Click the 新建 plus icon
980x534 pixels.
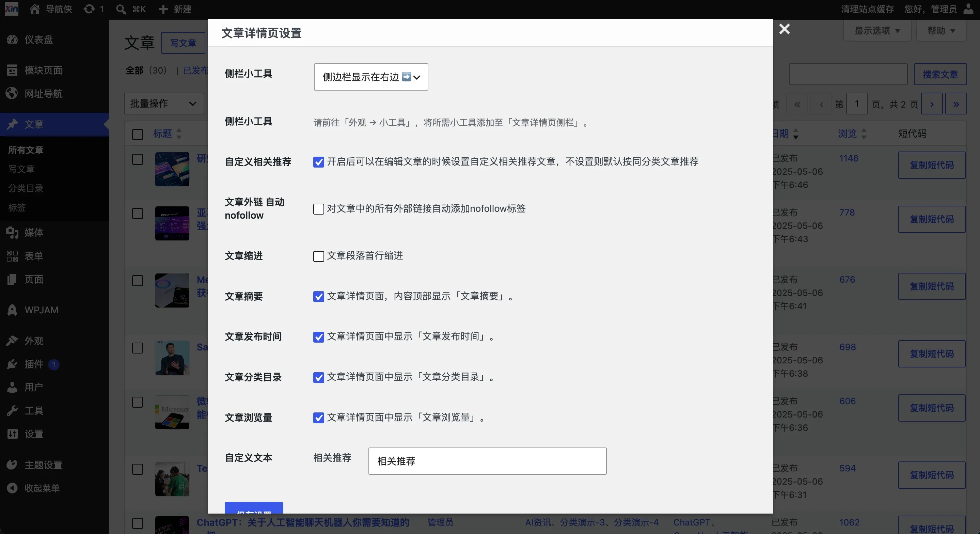click(x=163, y=9)
